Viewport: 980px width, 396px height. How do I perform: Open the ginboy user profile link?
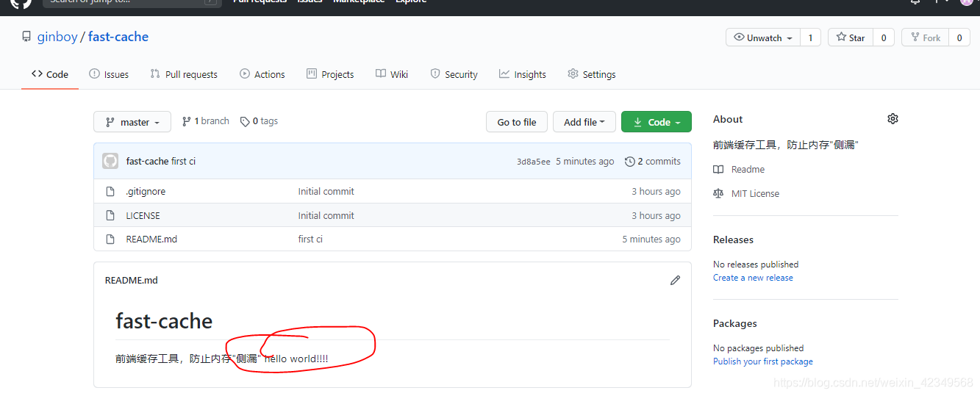[x=57, y=37]
